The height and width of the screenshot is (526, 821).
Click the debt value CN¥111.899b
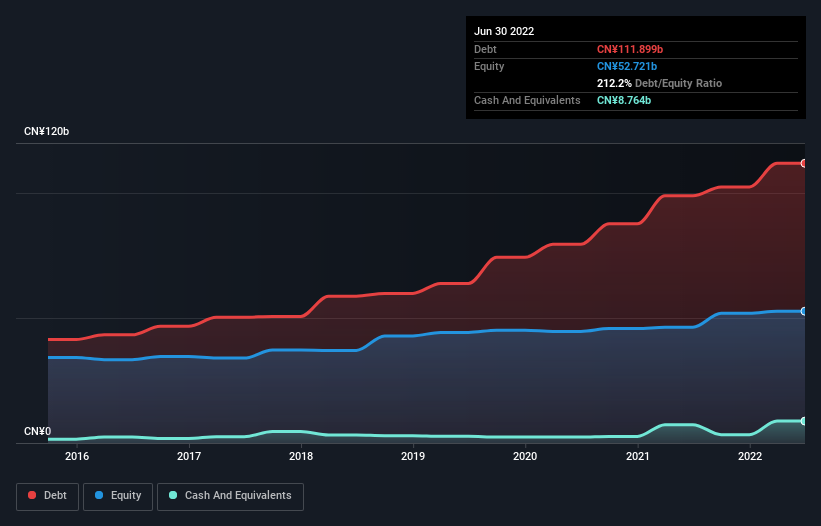click(630, 49)
